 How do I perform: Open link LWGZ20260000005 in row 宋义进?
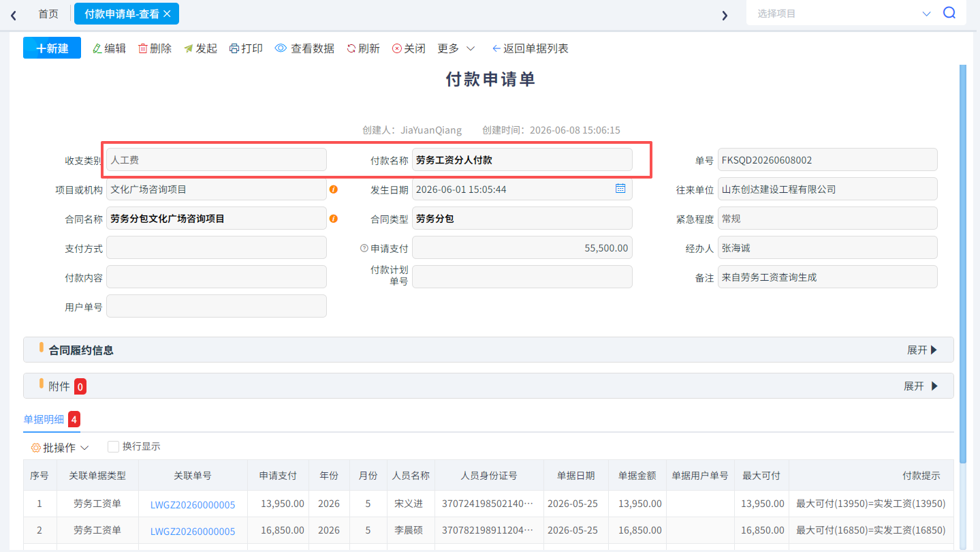tap(193, 504)
